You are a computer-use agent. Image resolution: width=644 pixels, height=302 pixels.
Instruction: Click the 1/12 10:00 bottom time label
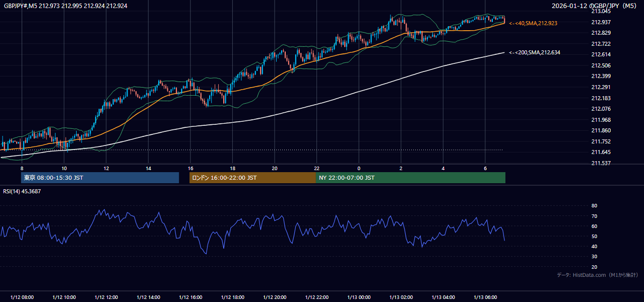point(64,297)
